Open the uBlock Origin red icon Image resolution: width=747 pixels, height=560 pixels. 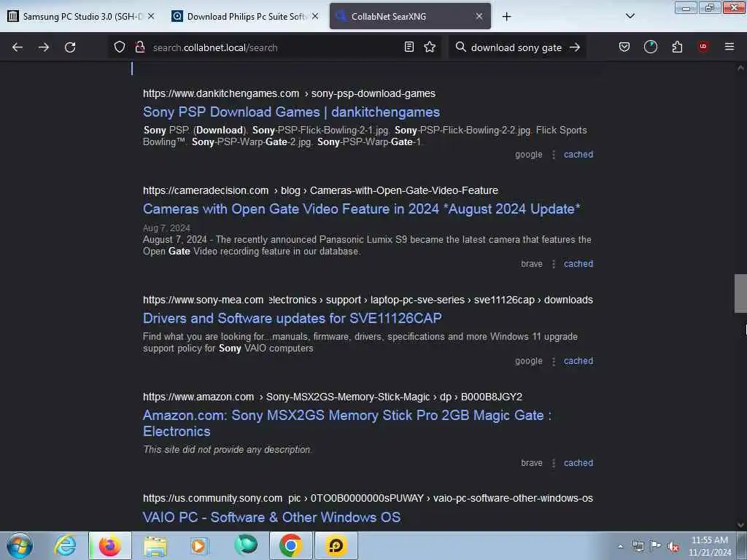[x=703, y=47]
